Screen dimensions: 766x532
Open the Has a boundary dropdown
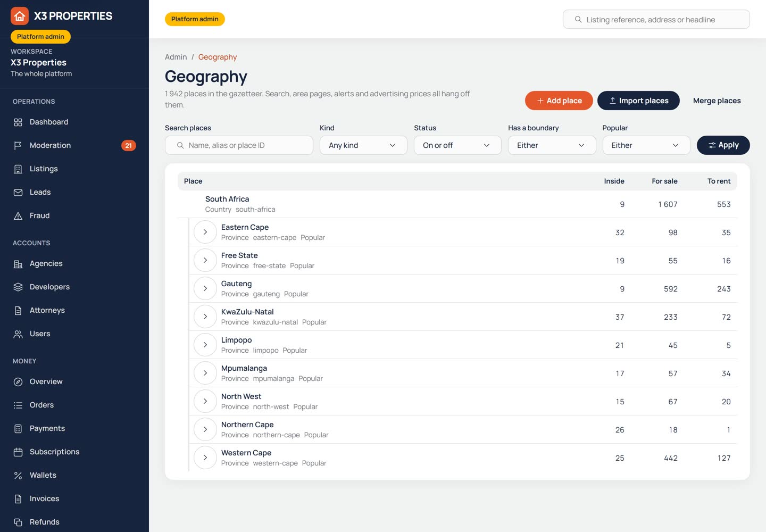click(552, 145)
